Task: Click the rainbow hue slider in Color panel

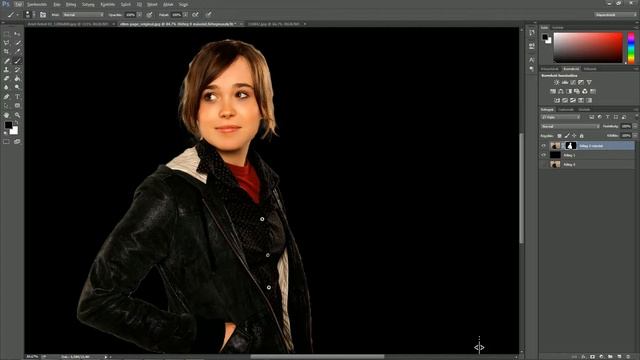Action: click(631, 48)
